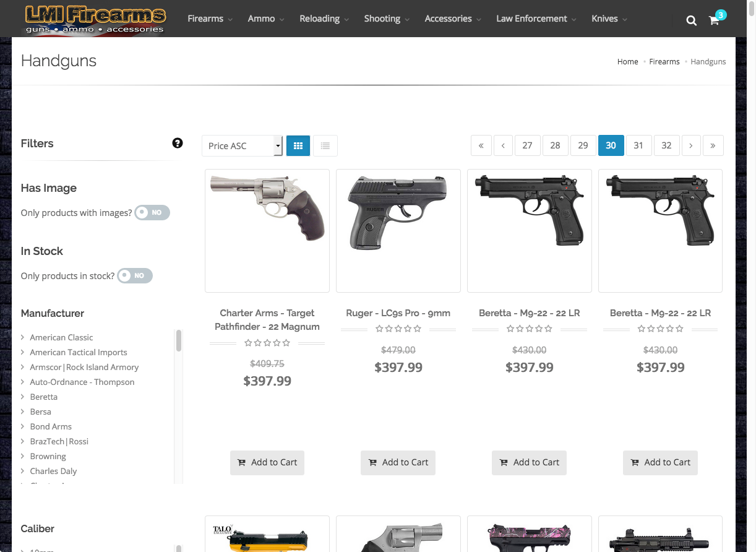Open the Firearms menu
The height and width of the screenshot is (552, 756).
210,19
